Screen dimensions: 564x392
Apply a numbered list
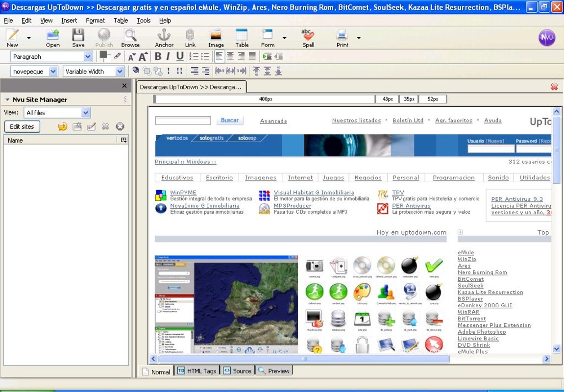click(x=194, y=56)
